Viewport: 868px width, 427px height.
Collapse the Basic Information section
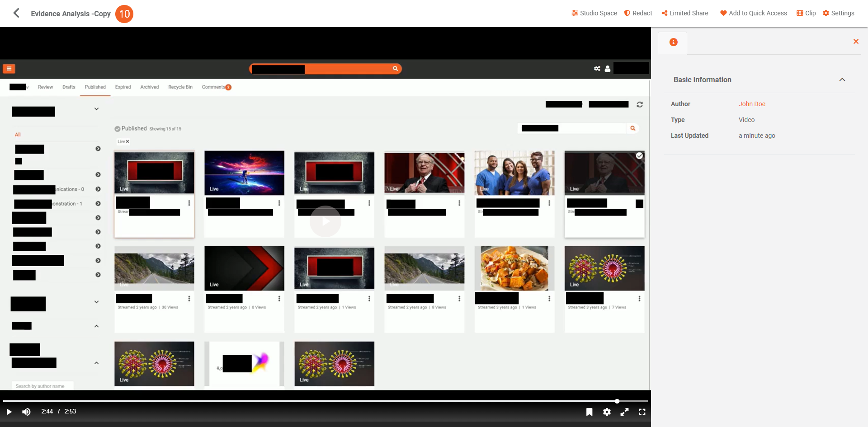pyautogui.click(x=842, y=80)
